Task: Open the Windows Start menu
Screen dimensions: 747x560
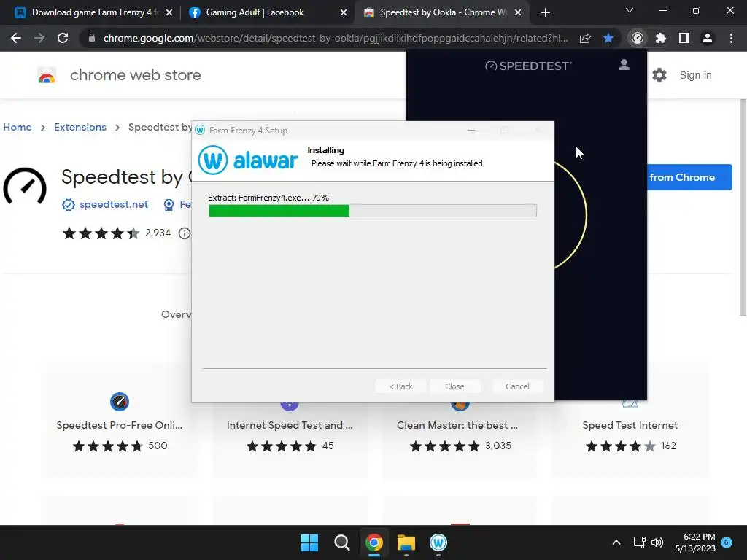Action: coord(309,542)
